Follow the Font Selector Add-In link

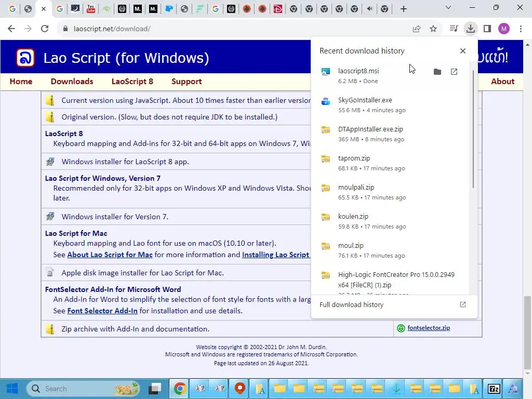pyautogui.click(x=102, y=311)
